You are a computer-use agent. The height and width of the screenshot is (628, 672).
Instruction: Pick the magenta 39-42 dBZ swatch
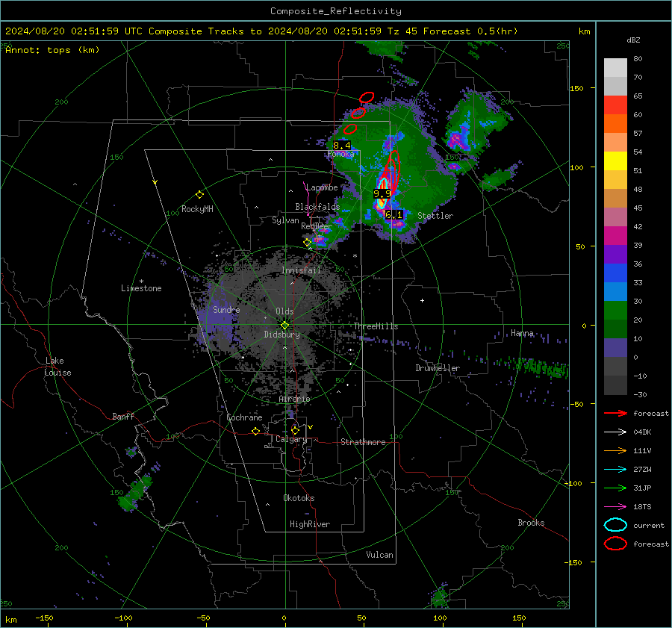point(615,236)
